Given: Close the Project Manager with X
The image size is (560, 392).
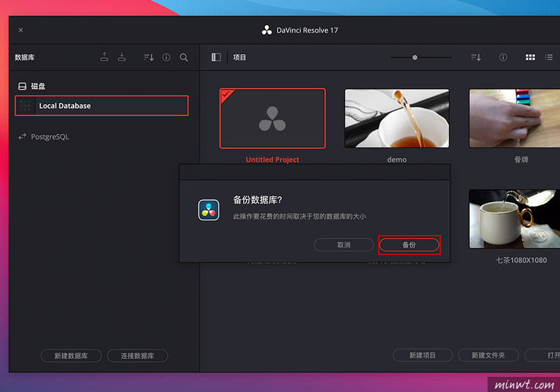Looking at the screenshot, I should tap(20, 30).
